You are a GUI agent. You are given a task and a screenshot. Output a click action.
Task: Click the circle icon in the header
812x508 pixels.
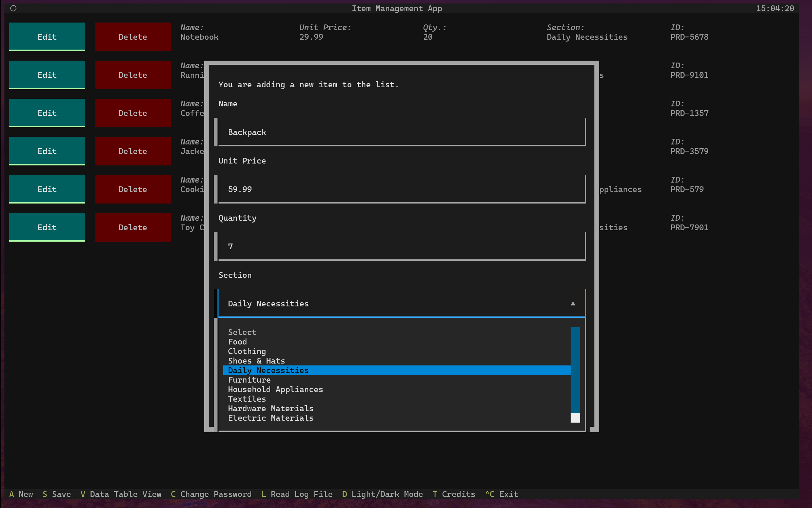[13, 8]
